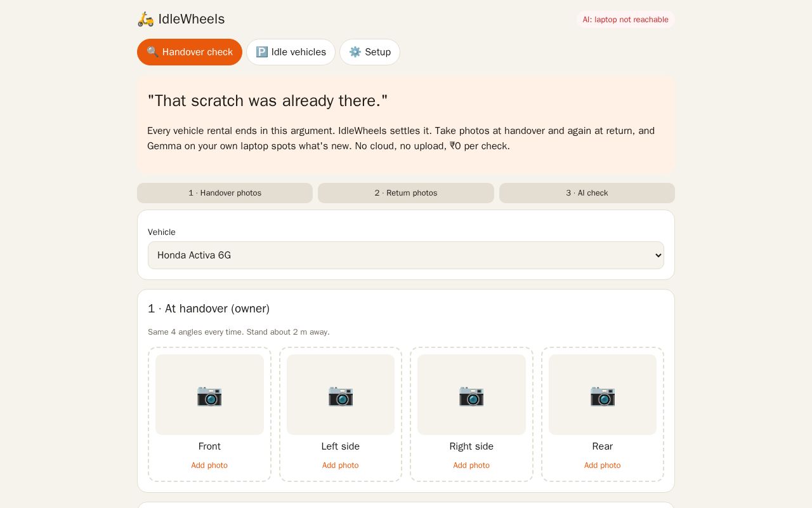Click the 'Left side' angle label
The width and height of the screenshot is (812, 508).
pyautogui.click(x=341, y=446)
